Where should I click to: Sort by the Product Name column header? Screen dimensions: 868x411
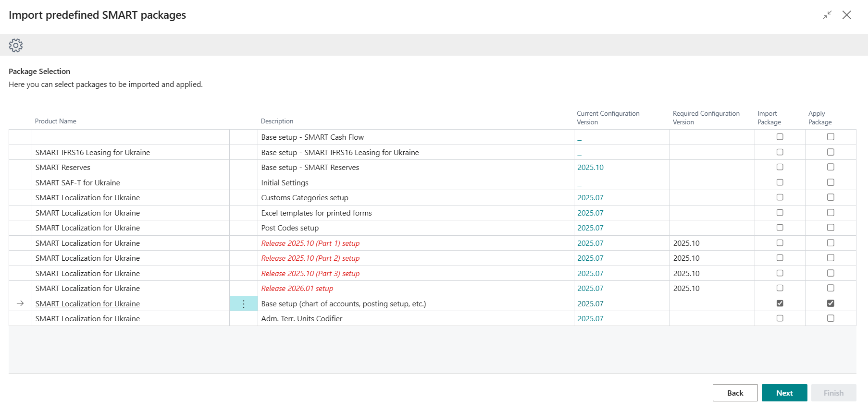tap(56, 121)
